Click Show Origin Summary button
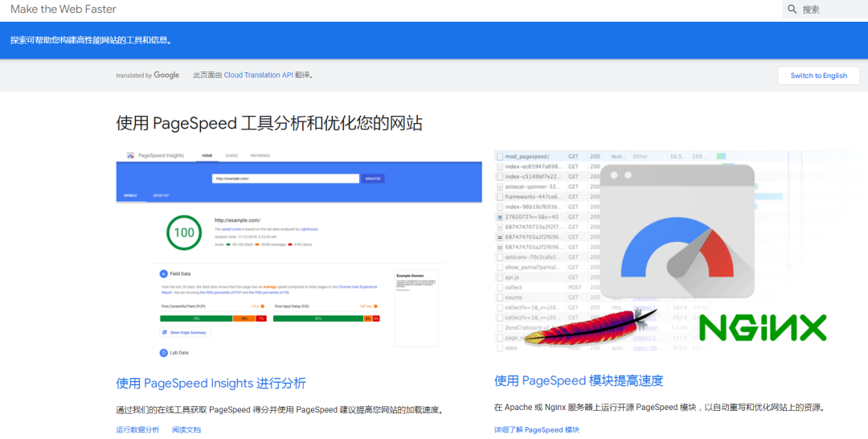The height and width of the screenshot is (439, 868). pyautogui.click(x=186, y=332)
